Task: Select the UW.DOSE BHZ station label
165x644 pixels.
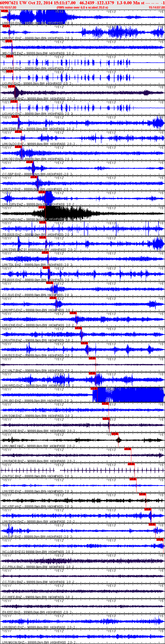Action: pyautogui.click(x=38, y=431)
